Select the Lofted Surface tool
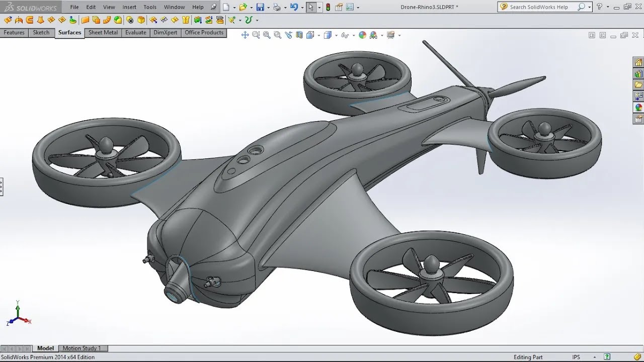This screenshot has width=644, height=362. [40, 20]
